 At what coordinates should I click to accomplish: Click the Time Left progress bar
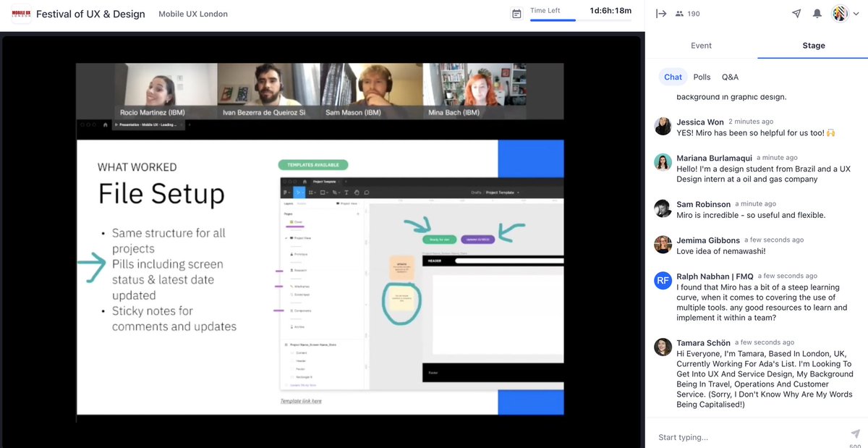coord(581,20)
